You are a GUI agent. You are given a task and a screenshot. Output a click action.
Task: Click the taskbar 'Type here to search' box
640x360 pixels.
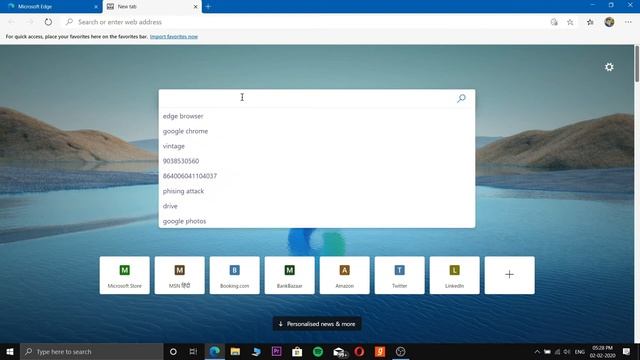[x=92, y=351]
